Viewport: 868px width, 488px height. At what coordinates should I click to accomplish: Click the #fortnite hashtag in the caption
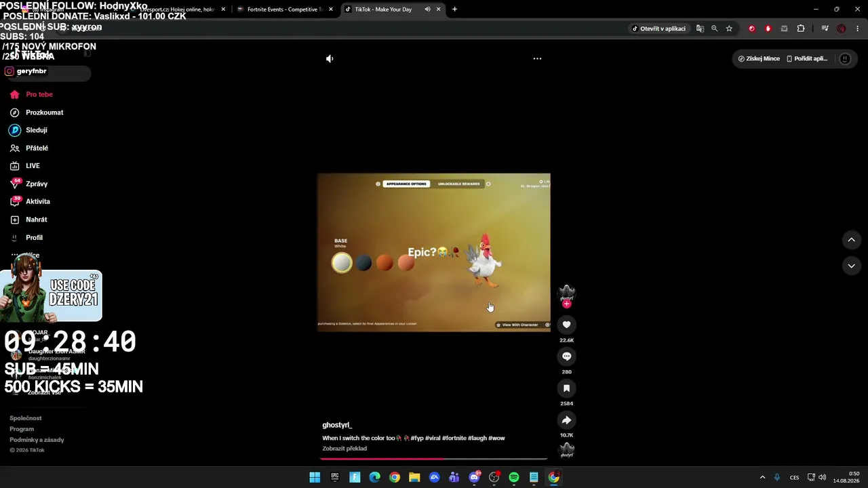click(x=454, y=439)
